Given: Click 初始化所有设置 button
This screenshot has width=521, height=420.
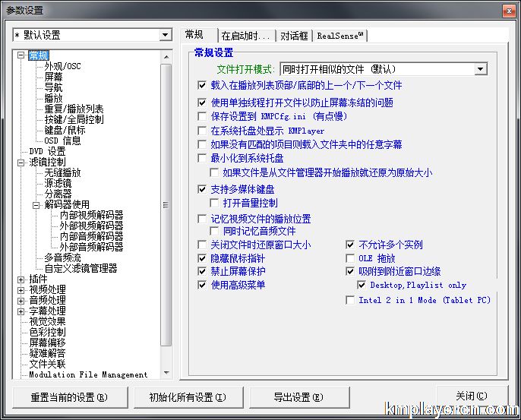Looking at the screenshot, I should point(187,396).
